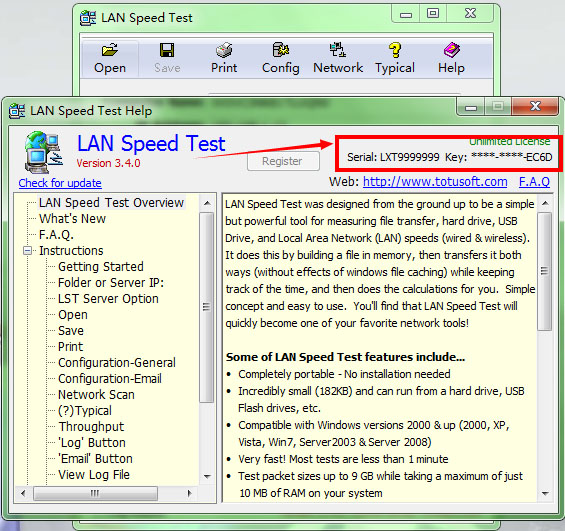Click 'Completely portable - No installation needed' line
565x531 pixels.
(x=344, y=374)
